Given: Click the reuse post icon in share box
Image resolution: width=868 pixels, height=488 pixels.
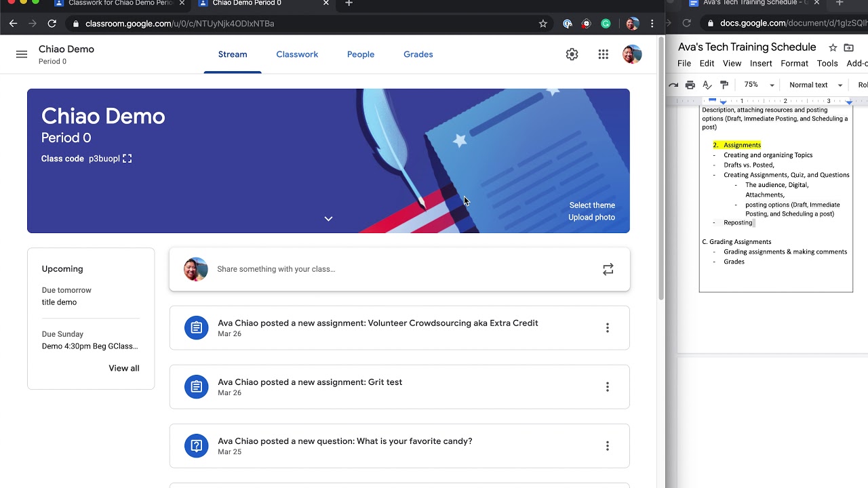Looking at the screenshot, I should pyautogui.click(x=608, y=269).
